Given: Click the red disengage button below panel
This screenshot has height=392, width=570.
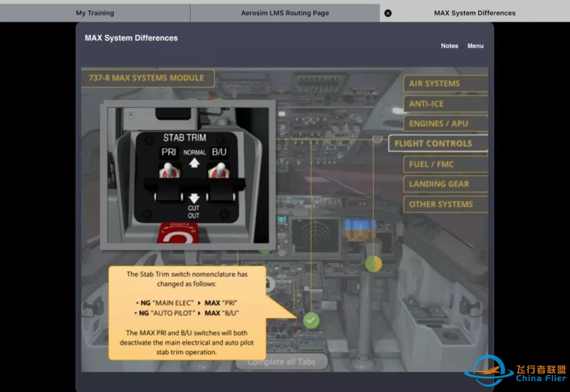Looking at the screenshot, I should click(x=178, y=233).
